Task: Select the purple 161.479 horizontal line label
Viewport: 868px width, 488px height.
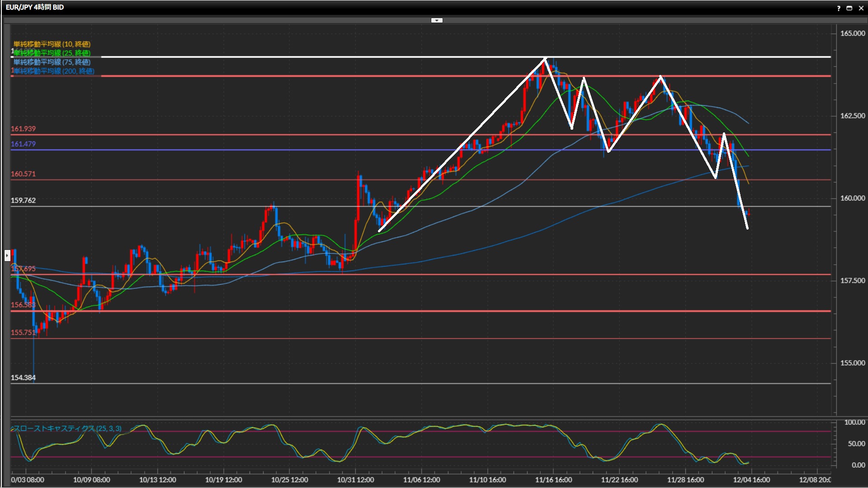Action: click(23, 144)
